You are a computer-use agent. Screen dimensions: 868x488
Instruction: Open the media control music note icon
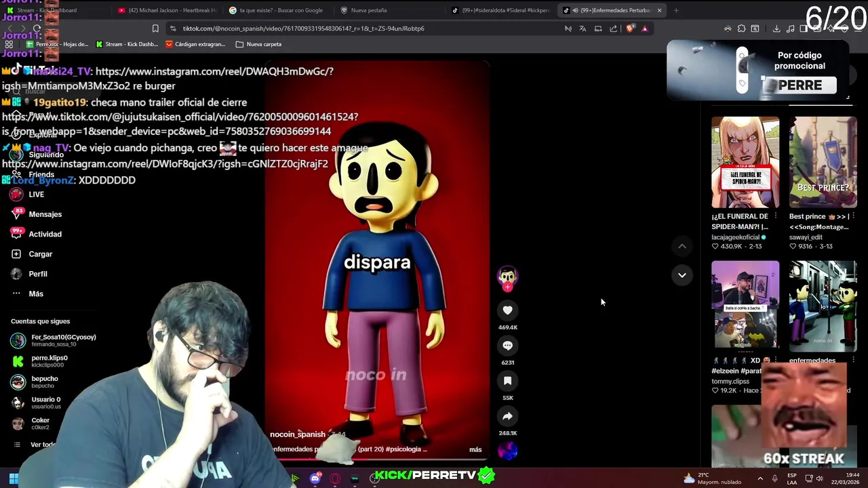pos(791,28)
